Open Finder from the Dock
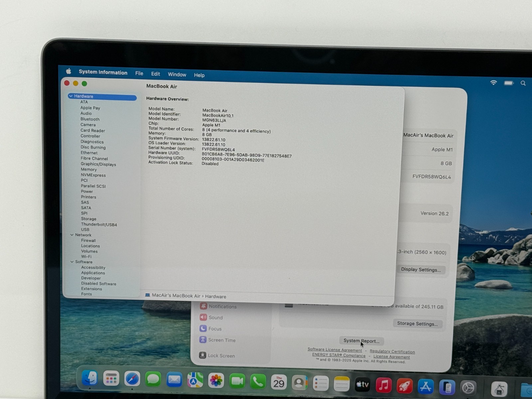Screen dimensions: 532x399 90,378
